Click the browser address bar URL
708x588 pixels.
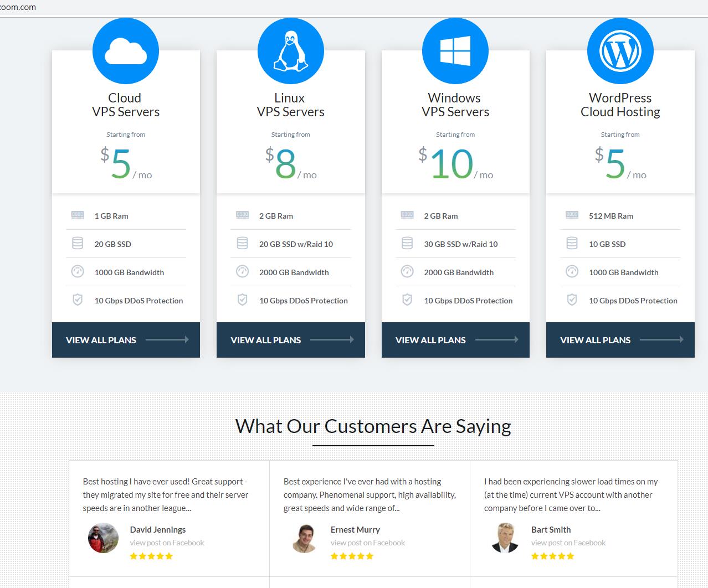[x=18, y=7]
